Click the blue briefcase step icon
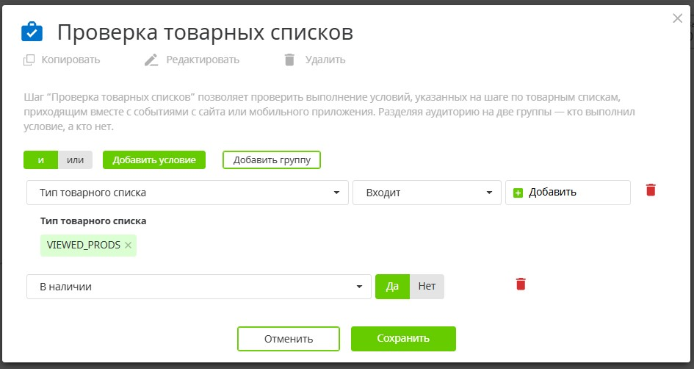The width and height of the screenshot is (694, 369). click(32, 32)
